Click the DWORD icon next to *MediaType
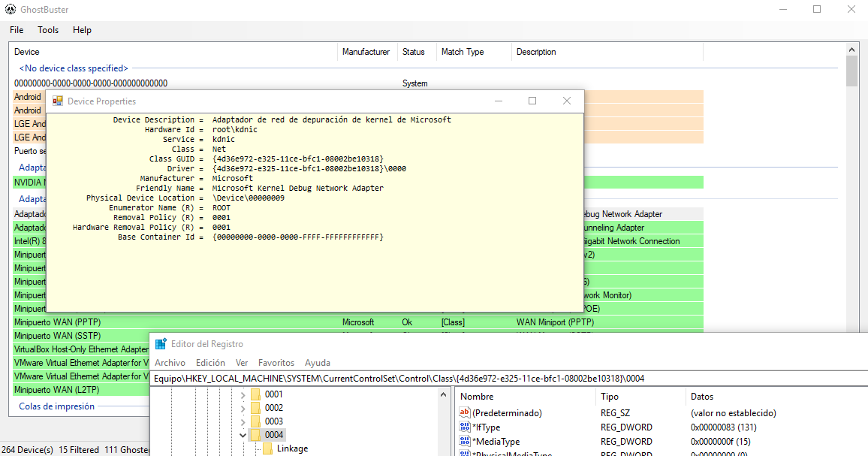The image size is (868, 456). (465, 442)
